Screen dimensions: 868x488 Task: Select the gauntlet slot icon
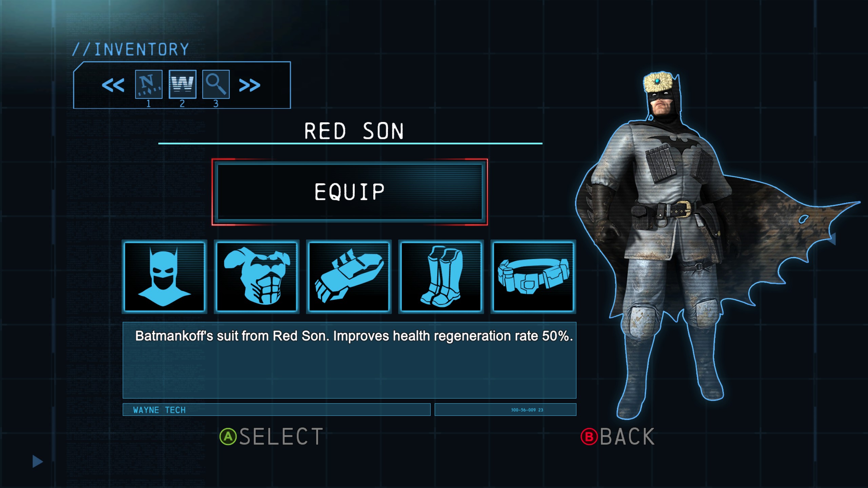coord(349,277)
